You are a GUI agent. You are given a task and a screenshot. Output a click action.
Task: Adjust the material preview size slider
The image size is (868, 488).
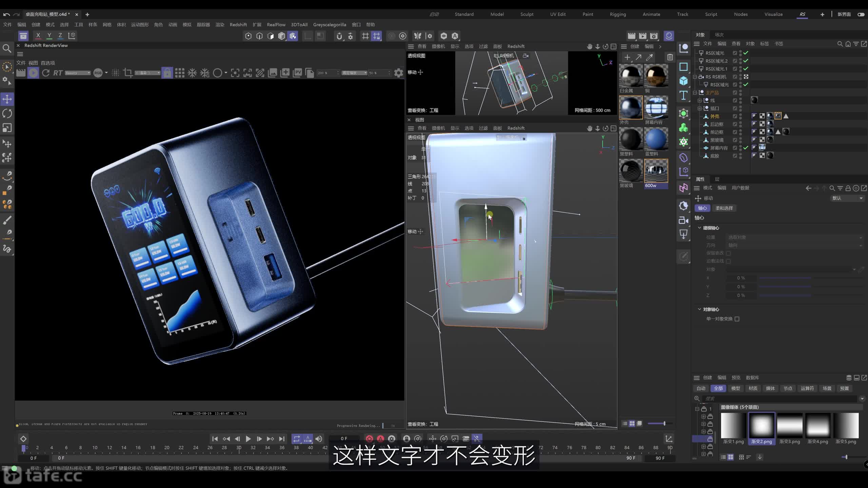659,423
